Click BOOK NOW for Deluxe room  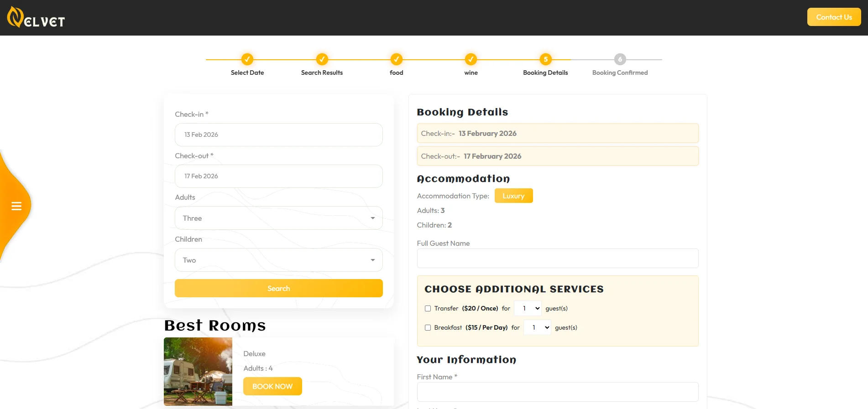tap(272, 386)
